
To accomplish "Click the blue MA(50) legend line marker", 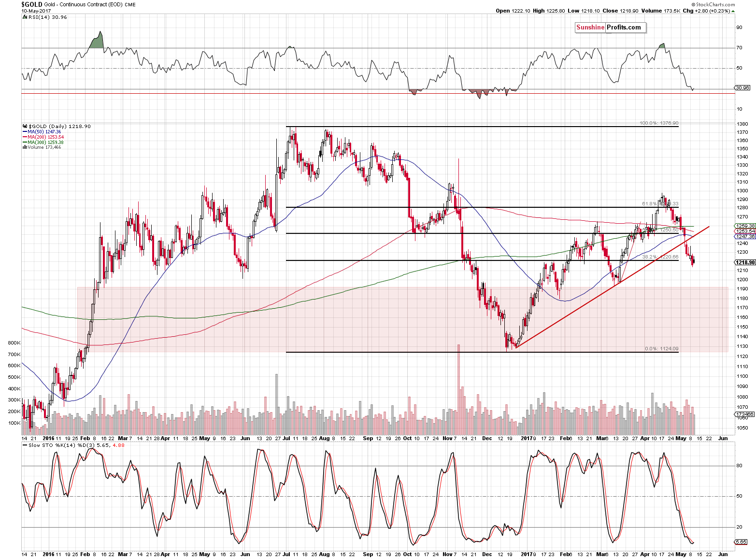I will coord(25,132).
